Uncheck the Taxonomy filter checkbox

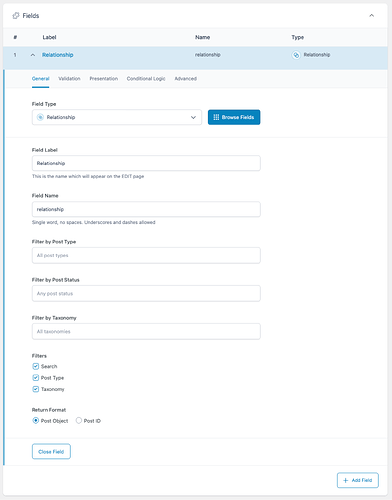(x=36, y=389)
